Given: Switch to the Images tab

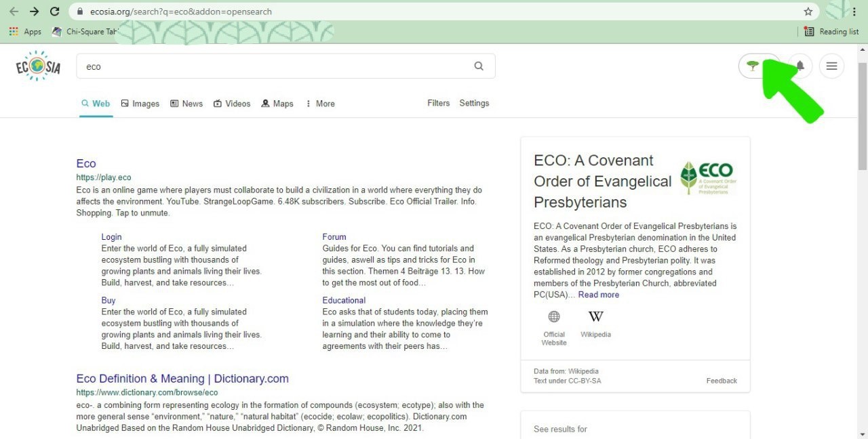Looking at the screenshot, I should tap(140, 104).
